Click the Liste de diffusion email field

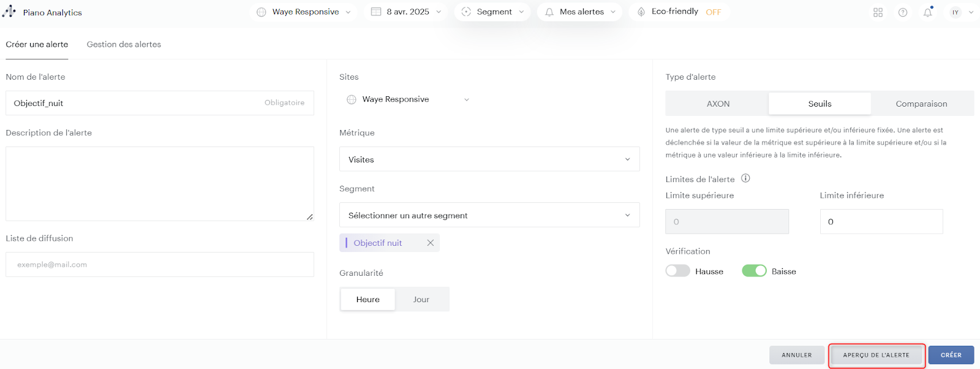click(160, 265)
